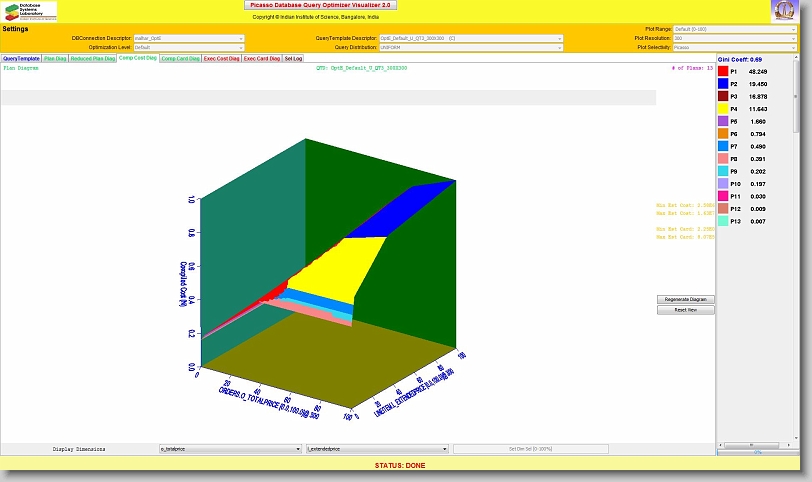Screen dimensions: 812x482
Task: Click the institute emblem in top-right corner
Action: click(x=785, y=11)
